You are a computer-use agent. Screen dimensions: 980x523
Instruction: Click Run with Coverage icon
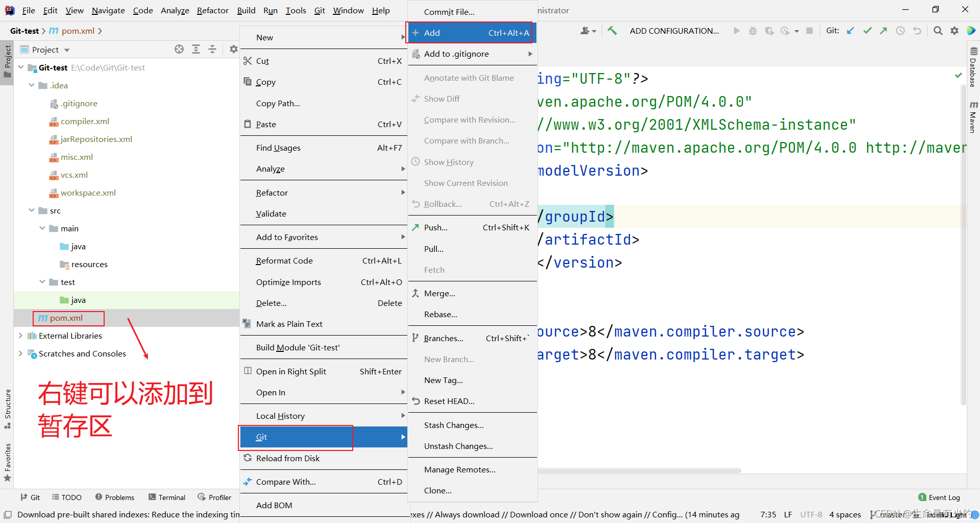click(769, 31)
